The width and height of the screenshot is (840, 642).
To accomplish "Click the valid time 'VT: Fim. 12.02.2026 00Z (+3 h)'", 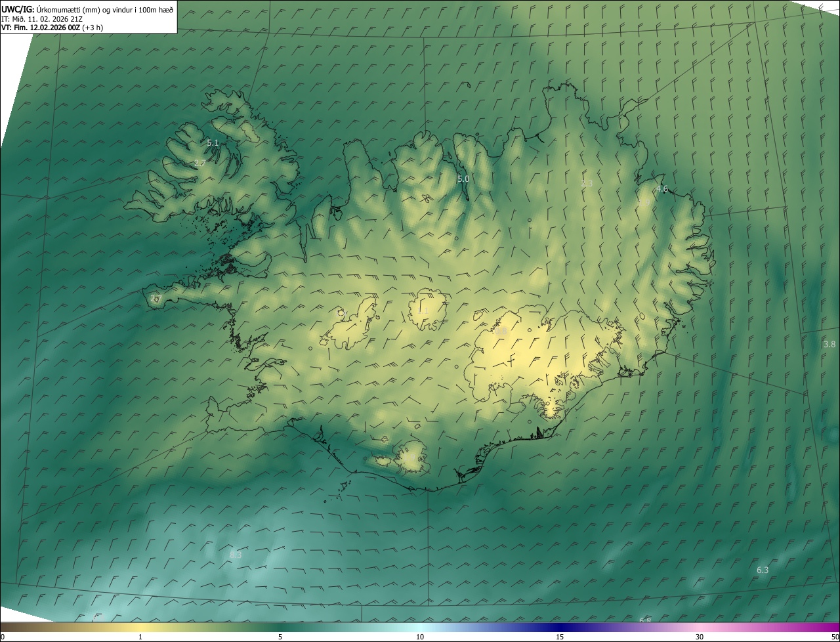I will click(52, 28).
